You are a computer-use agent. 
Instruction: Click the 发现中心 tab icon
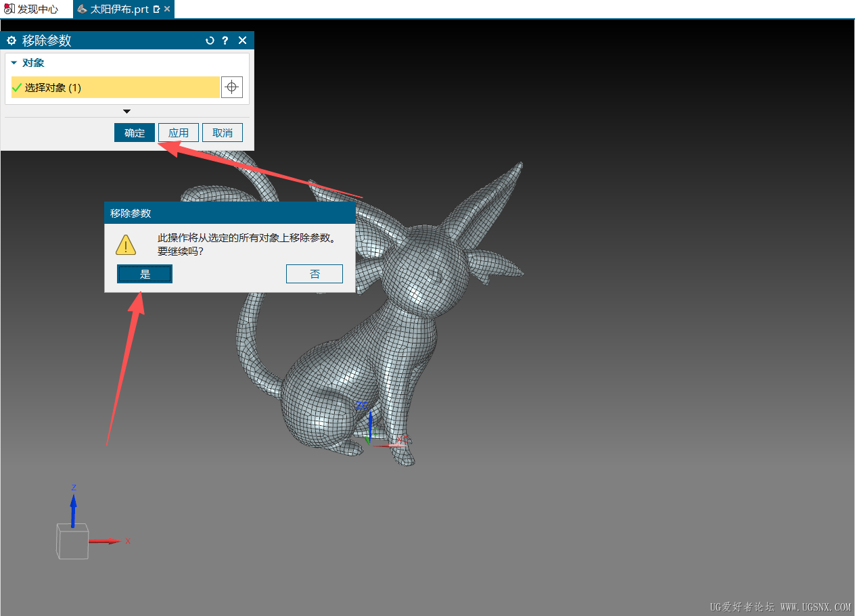[x=9, y=9]
